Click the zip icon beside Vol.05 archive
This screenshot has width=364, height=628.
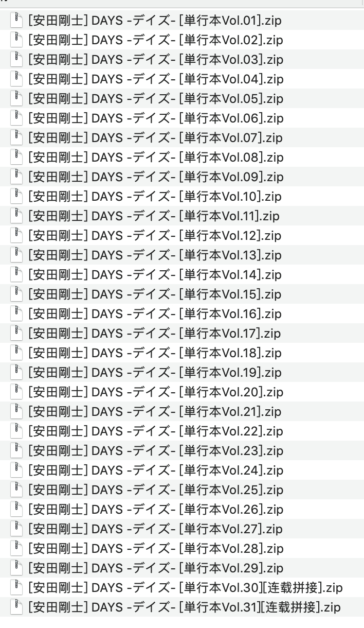pyautogui.click(x=18, y=99)
